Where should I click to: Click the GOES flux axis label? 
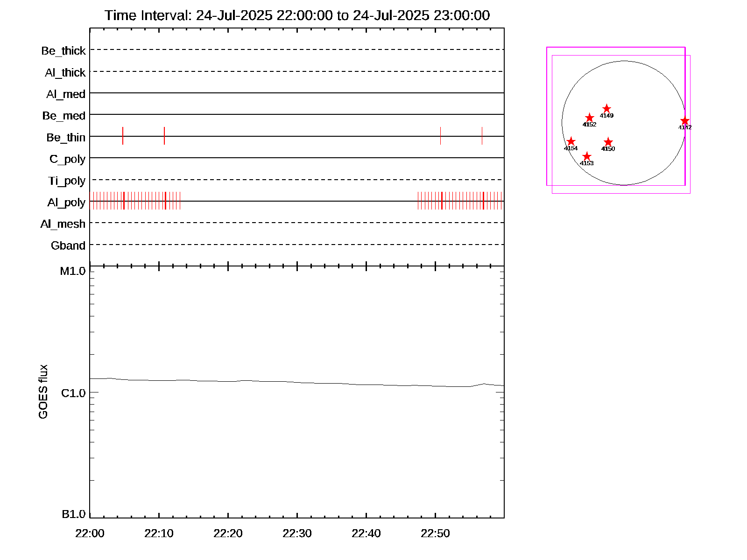point(43,392)
